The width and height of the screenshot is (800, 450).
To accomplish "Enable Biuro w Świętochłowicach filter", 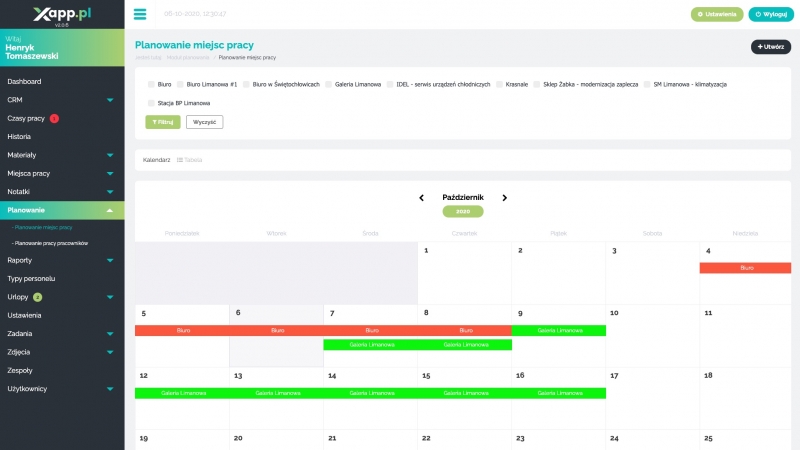I will [246, 85].
